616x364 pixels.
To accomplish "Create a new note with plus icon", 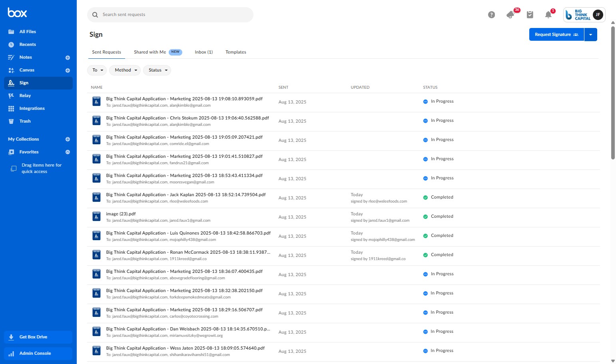I will (68, 58).
